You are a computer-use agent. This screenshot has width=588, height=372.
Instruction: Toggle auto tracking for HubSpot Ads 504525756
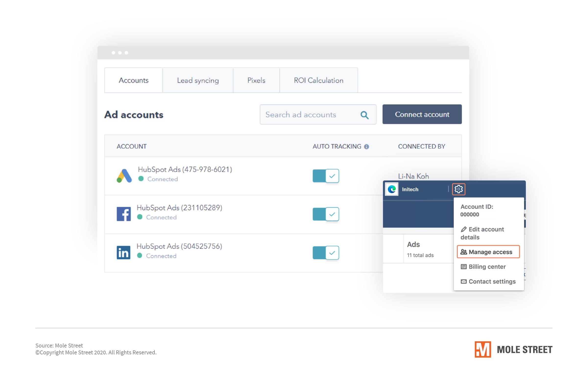click(326, 252)
